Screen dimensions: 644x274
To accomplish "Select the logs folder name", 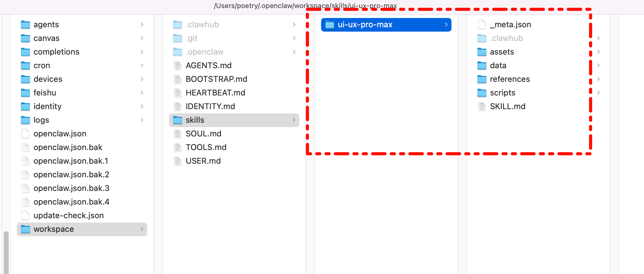I will (x=41, y=120).
